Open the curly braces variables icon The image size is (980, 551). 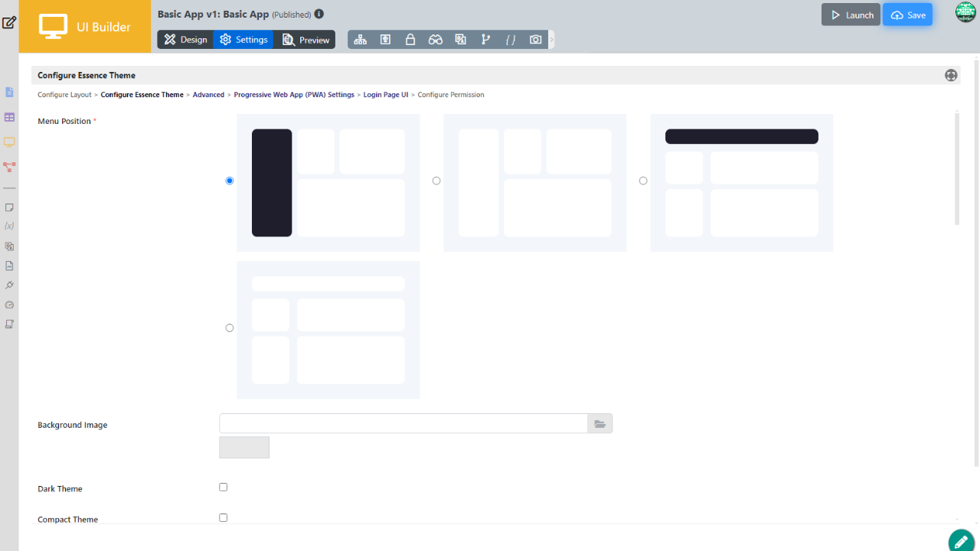point(511,40)
